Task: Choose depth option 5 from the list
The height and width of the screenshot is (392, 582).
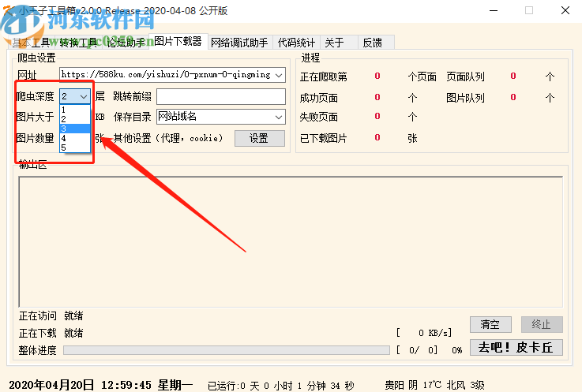Action: coord(75,147)
